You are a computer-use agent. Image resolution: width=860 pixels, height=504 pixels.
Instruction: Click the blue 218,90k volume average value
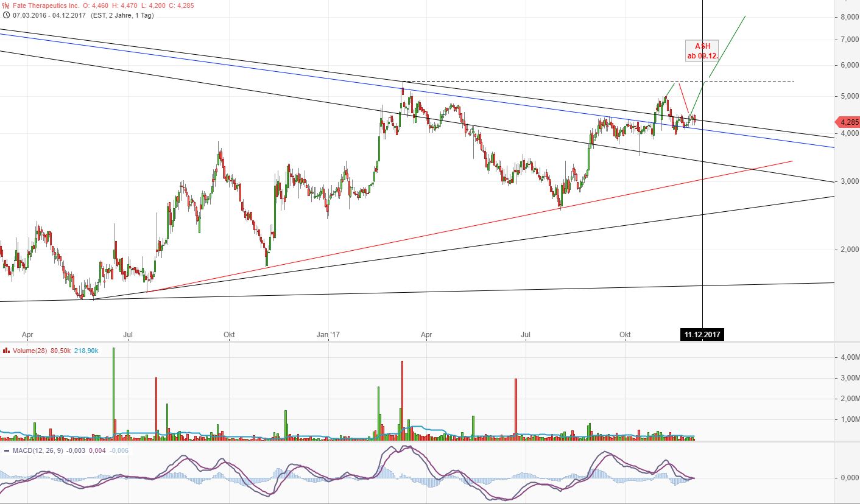pos(86,351)
